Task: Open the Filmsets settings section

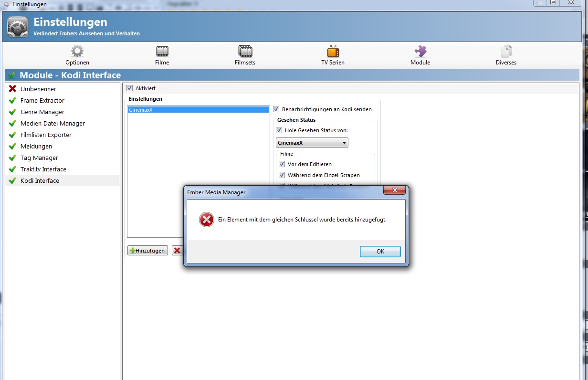Action: coord(245,55)
